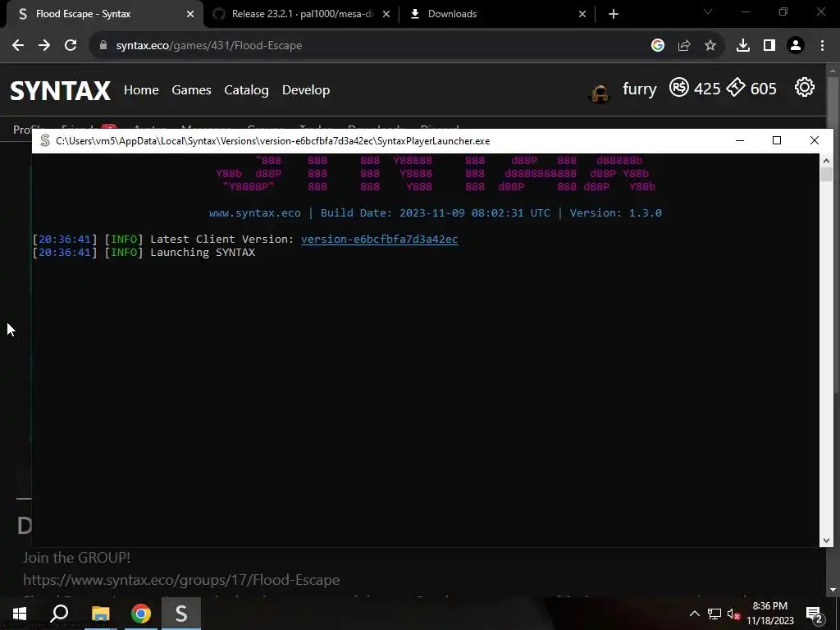Viewport: 840px width, 630px height.
Task: Click the 425 Robux balance
Action: pos(707,89)
